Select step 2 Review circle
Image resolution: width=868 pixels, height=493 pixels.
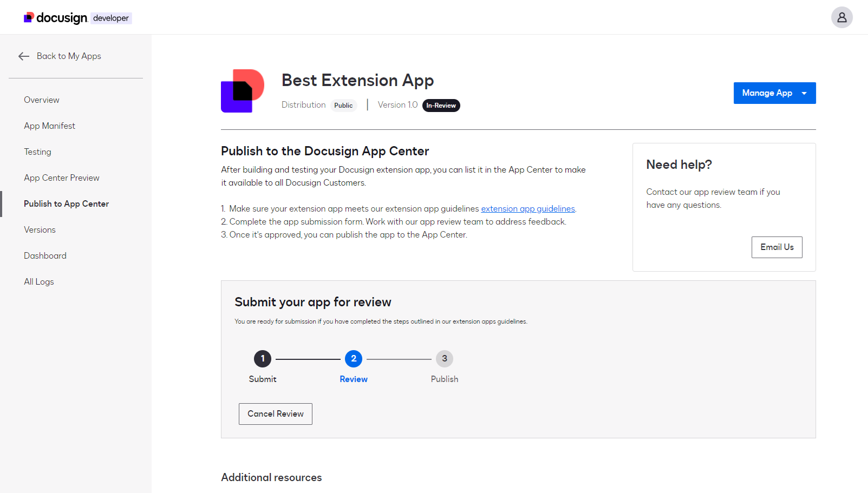(354, 359)
